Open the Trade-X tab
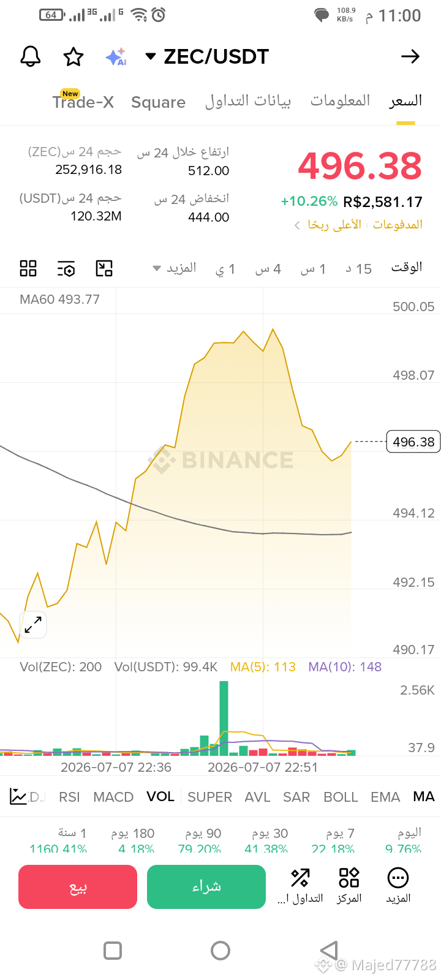This screenshot has width=441, height=980. [x=83, y=101]
